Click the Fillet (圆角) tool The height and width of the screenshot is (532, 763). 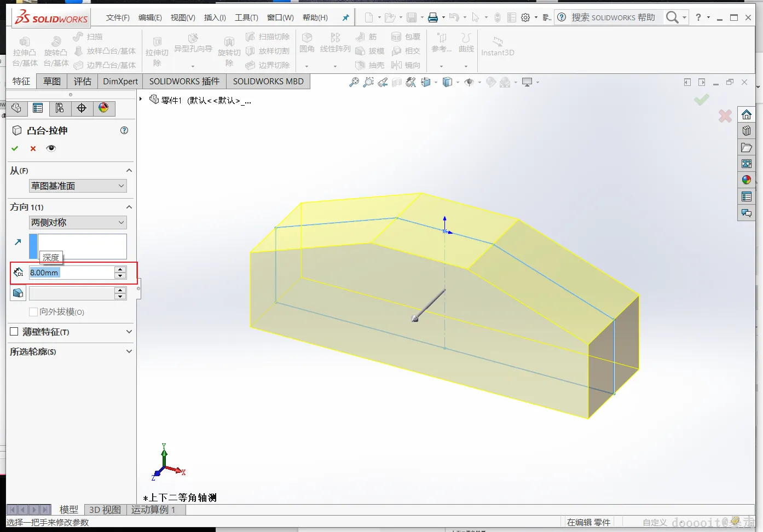tap(307, 43)
